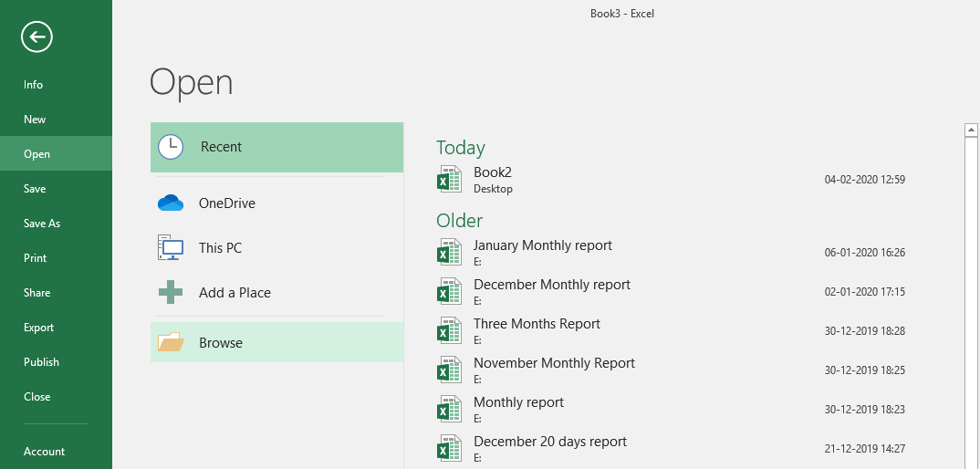Select Open in the green sidebar
Image resolution: width=980 pixels, height=469 pixels.
click(x=36, y=154)
